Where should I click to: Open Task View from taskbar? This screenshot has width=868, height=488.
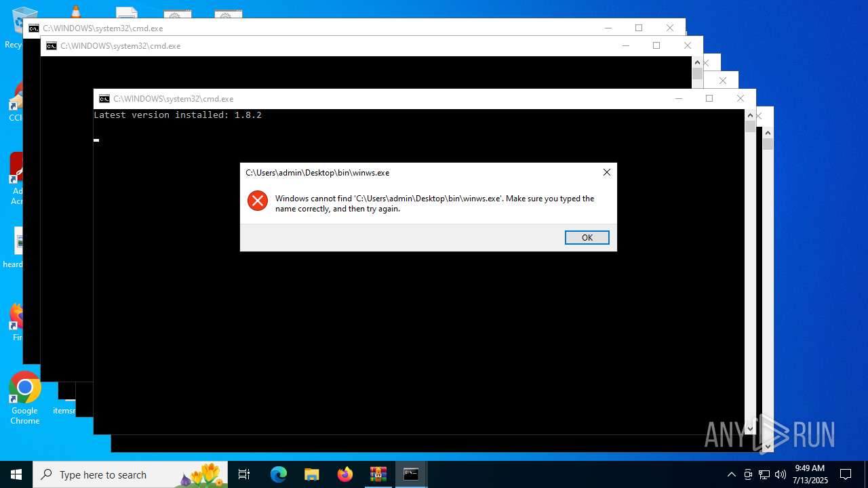pos(244,474)
